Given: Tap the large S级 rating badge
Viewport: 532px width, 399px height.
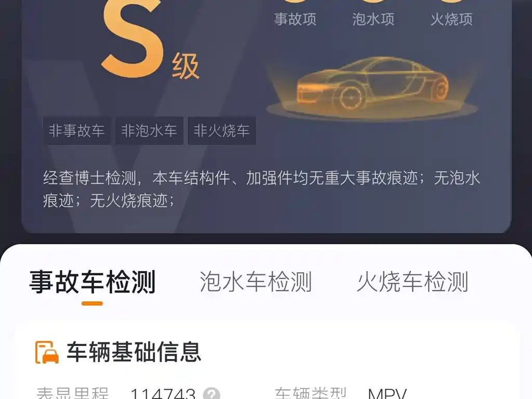Looking at the screenshot, I should (x=150, y=39).
